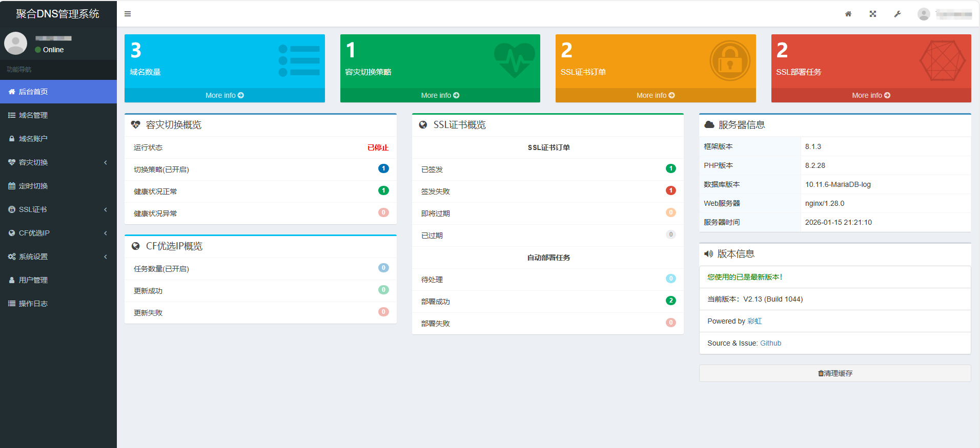This screenshot has width=980, height=448.
Task: Click the user avatar in top bar
Action: click(924, 14)
